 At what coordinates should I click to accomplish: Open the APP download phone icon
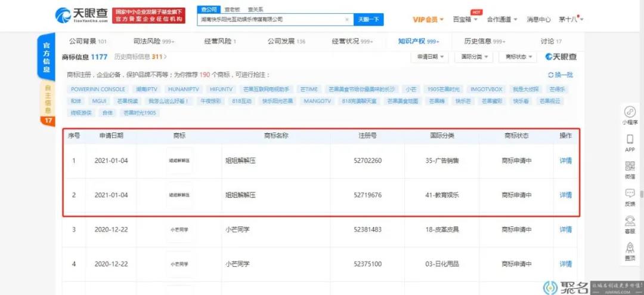(x=630, y=139)
